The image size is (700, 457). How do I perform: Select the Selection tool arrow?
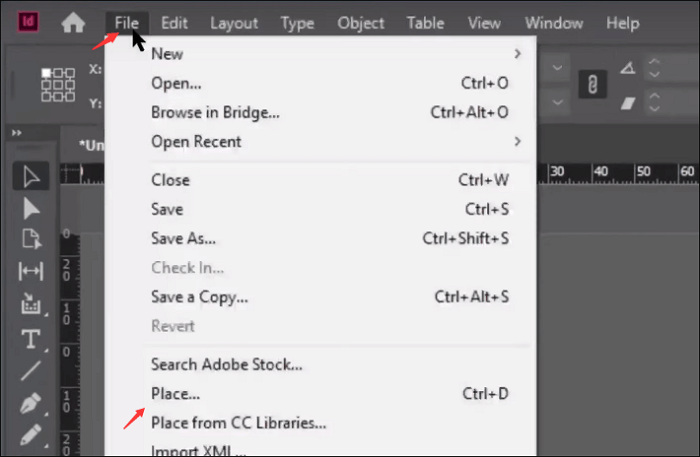click(x=30, y=177)
